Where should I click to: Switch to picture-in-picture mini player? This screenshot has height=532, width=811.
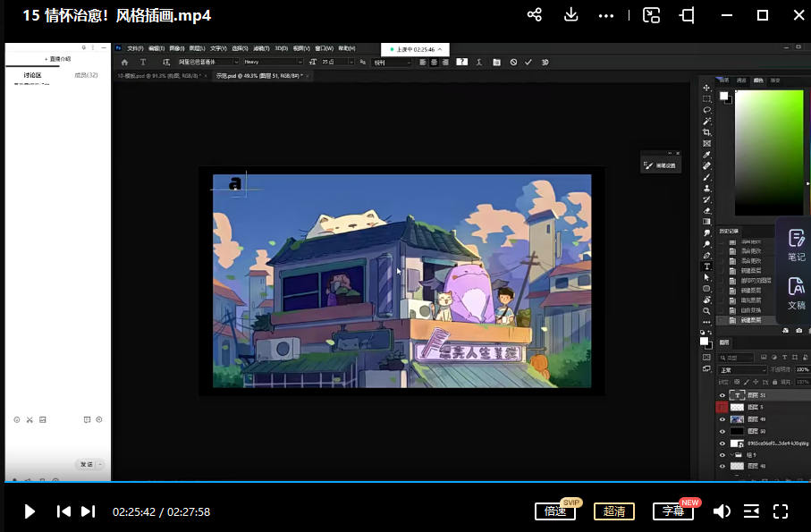coord(652,15)
